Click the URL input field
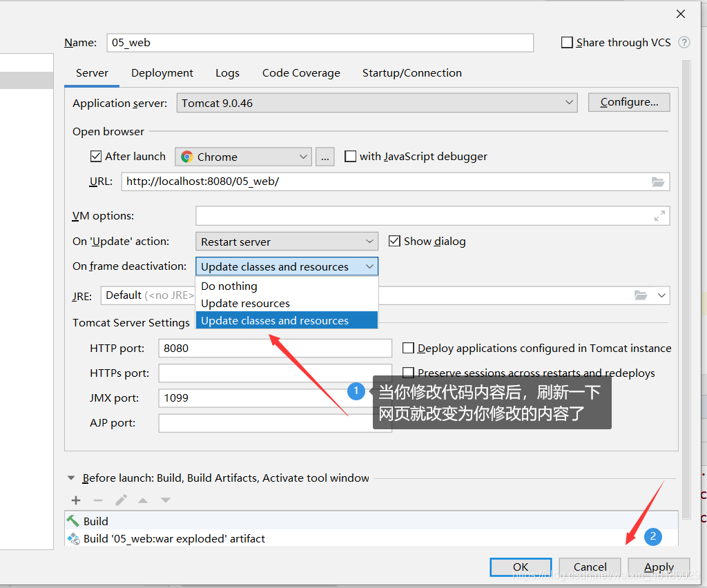Viewport: 707px width, 588px height. coord(396,182)
